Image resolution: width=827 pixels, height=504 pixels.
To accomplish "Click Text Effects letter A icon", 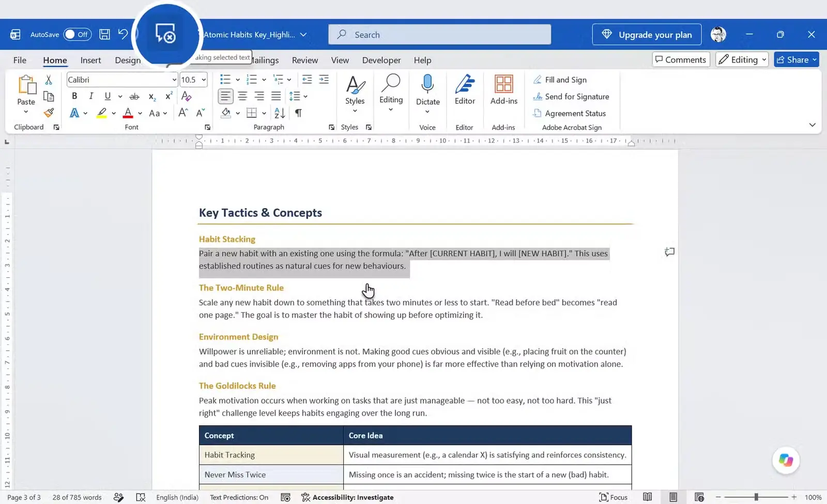I will tap(75, 113).
